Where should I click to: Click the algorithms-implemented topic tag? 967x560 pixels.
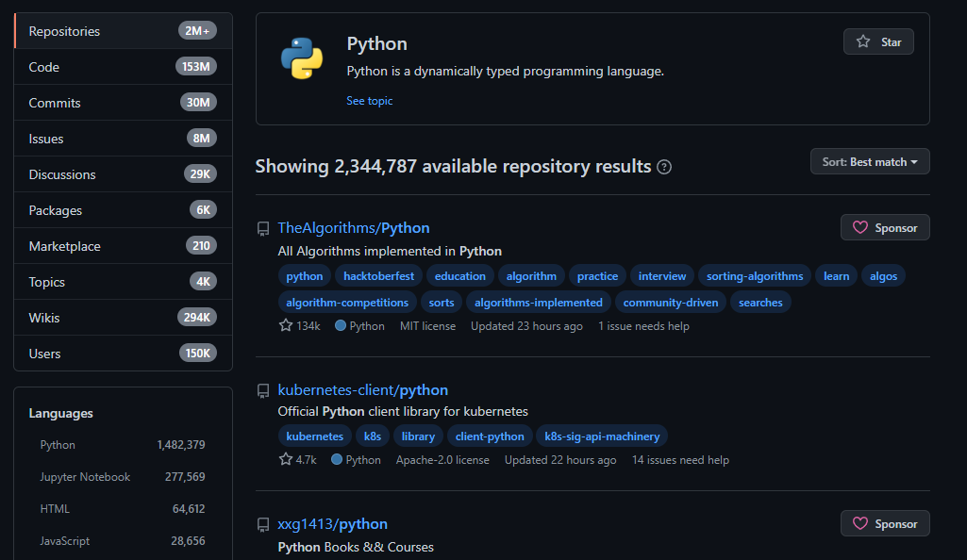click(539, 303)
